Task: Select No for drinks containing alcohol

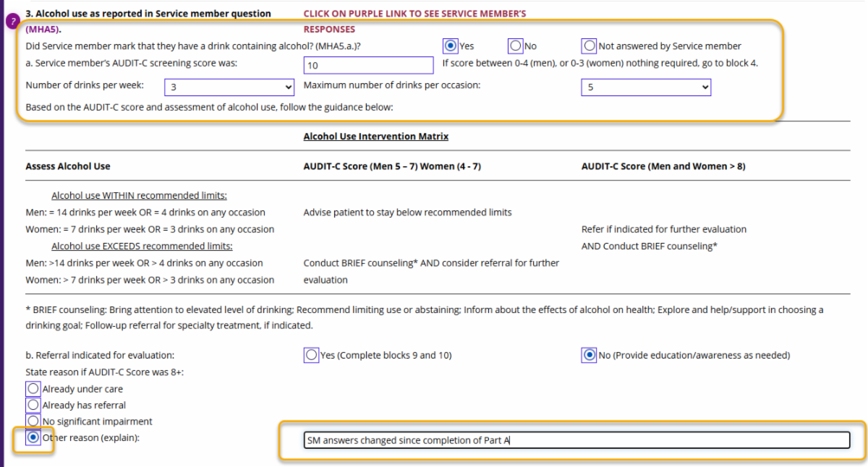Action: coord(516,46)
